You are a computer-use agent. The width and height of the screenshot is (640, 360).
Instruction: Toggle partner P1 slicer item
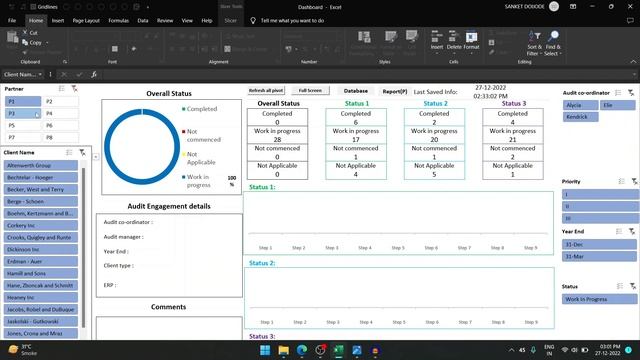coord(23,101)
